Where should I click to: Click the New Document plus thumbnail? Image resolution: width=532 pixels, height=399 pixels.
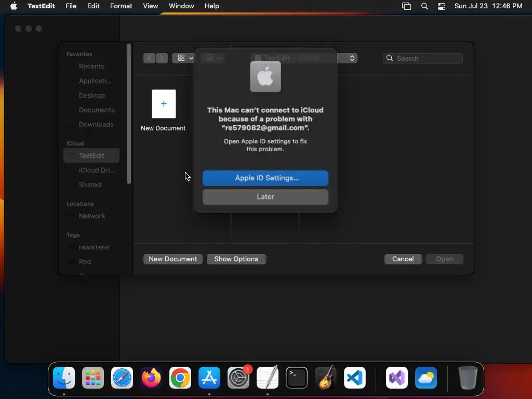(x=164, y=104)
